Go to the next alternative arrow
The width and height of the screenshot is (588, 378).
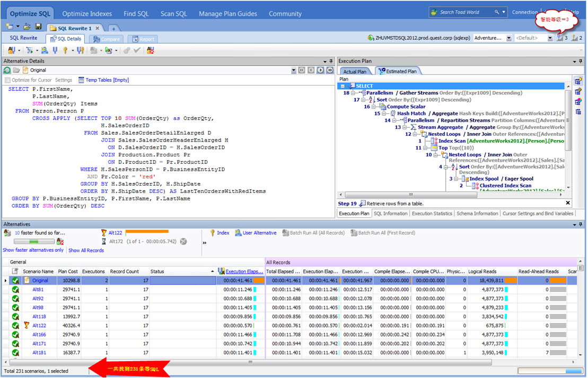[x=320, y=70]
